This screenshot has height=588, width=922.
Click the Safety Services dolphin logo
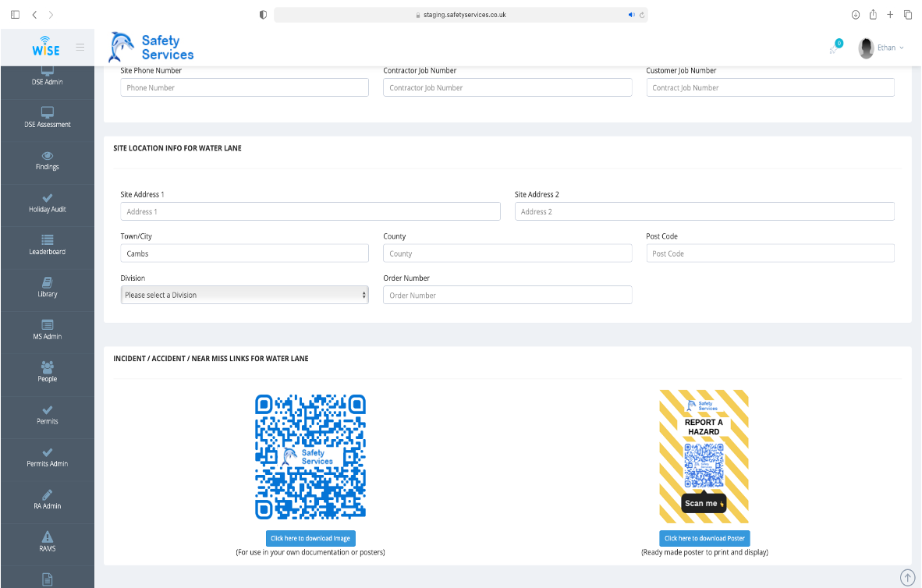click(151, 47)
